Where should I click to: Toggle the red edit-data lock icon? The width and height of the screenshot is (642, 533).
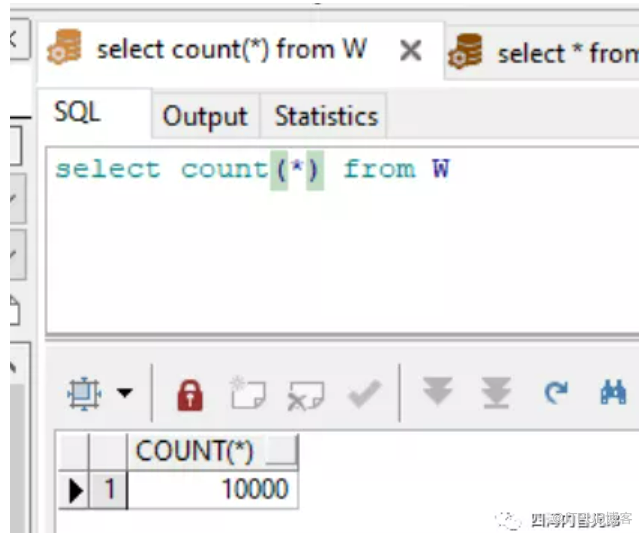pos(190,395)
